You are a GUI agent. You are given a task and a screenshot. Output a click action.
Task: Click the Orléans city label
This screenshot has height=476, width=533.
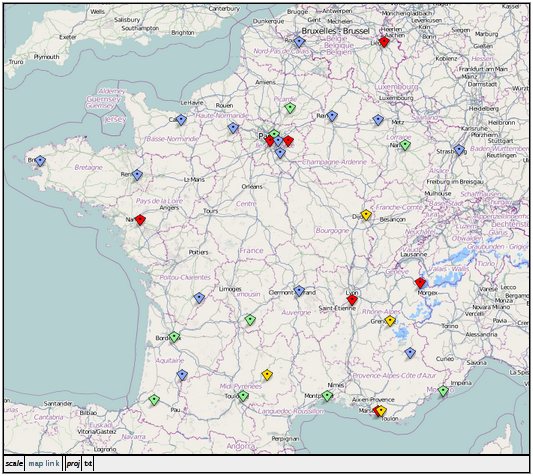[x=252, y=187]
